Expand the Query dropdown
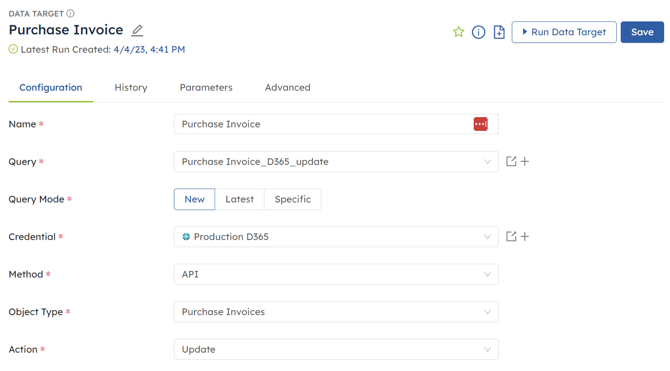This screenshot has height=371, width=670. 336,162
